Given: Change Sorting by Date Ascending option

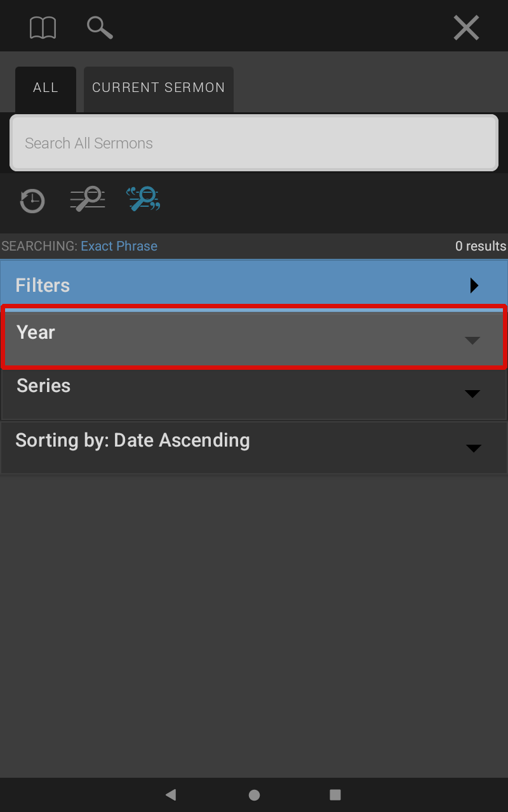Looking at the screenshot, I should (x=254, y=448).
